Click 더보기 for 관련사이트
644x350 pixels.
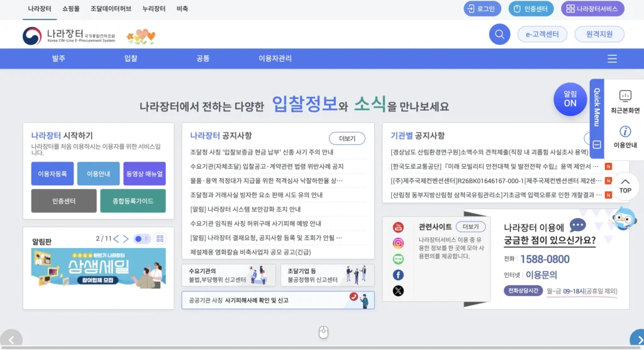[470, 227]
